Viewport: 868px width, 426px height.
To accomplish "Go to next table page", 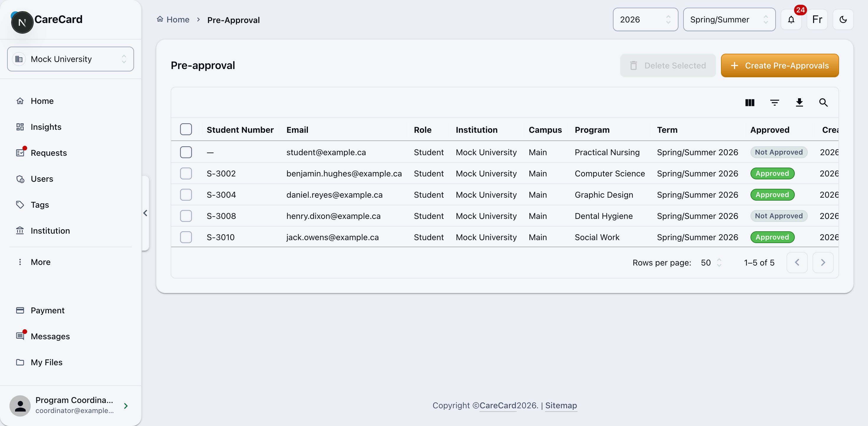I will tap(823, 262).
